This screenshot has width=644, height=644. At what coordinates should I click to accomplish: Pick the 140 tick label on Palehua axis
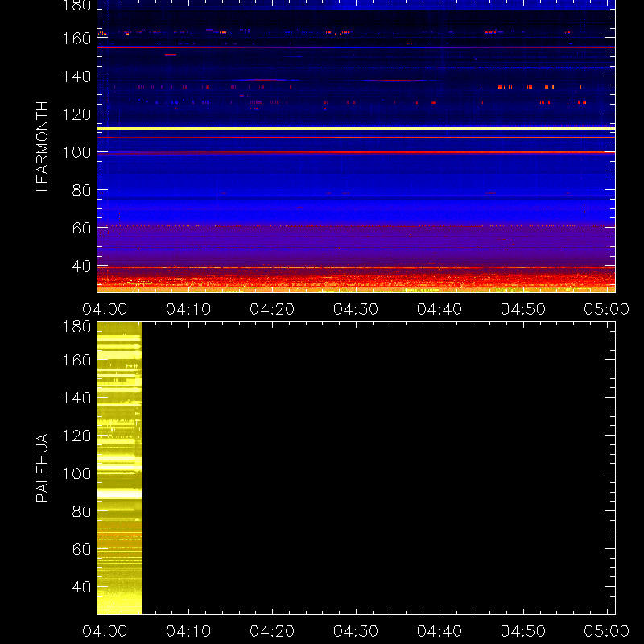[x=76, y=398]
